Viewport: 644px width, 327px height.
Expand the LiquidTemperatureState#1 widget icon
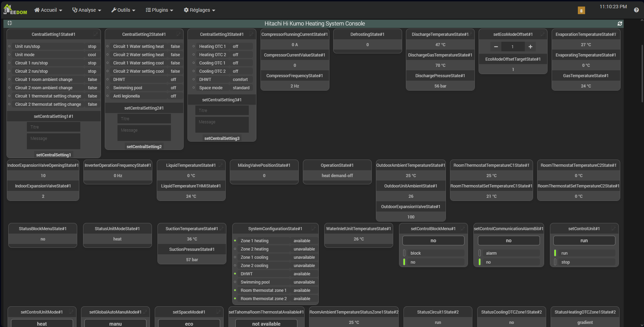(221, 165)
